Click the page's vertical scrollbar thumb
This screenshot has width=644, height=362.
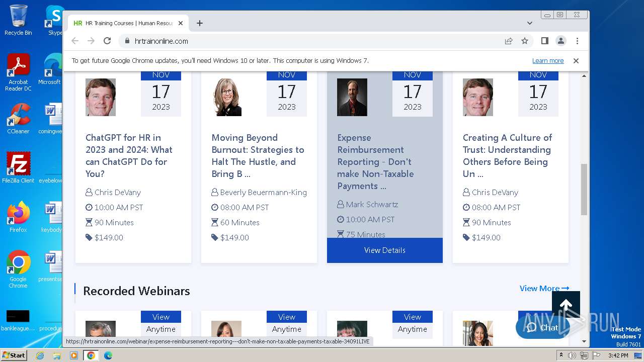click(x=584, y=189)
